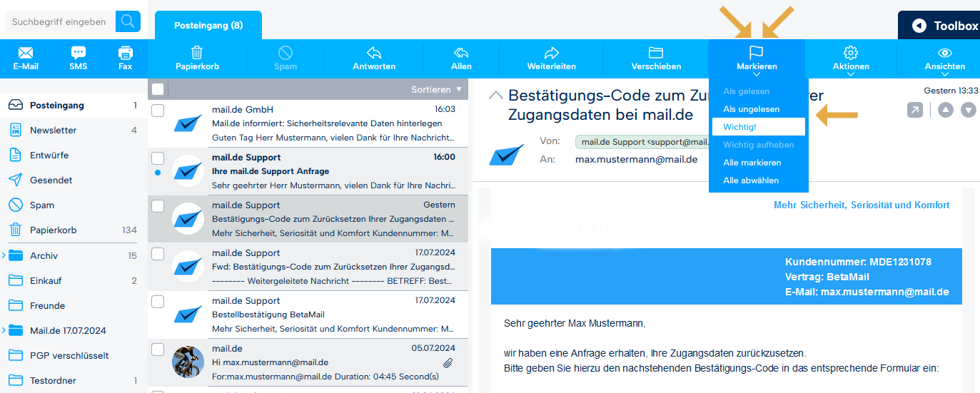Screen dimensions: 980x393
Task: Check the 'Ihre mail.de Support Anfrage' checkbox
Action: click(158, 158)
